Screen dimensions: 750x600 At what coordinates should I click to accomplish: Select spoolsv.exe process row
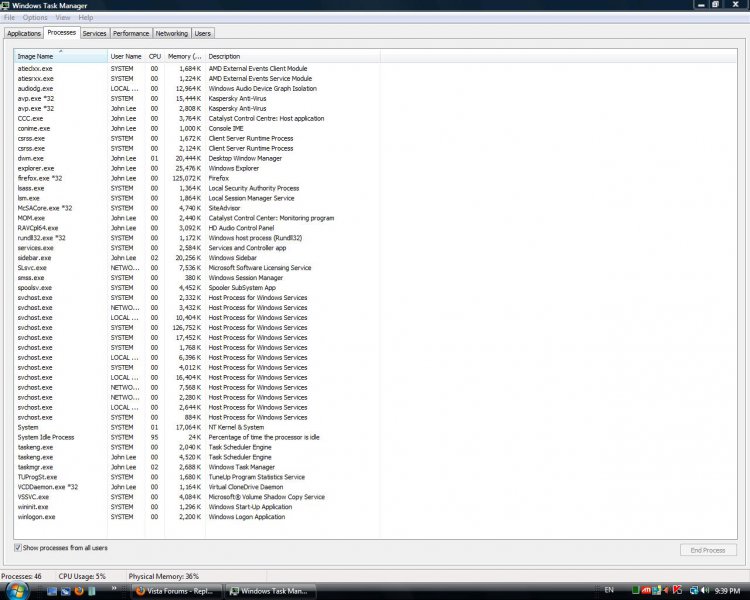click(197, 288)
